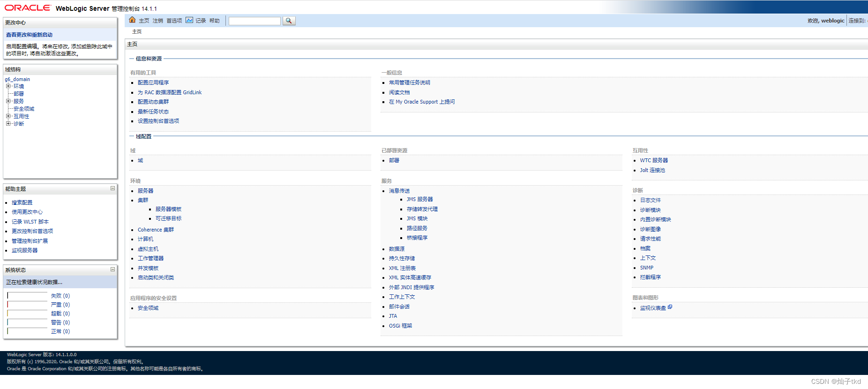Open 数据源 link under 服务
The height and width of the screenshot is (389, 868).
click(x=397, y=249)
